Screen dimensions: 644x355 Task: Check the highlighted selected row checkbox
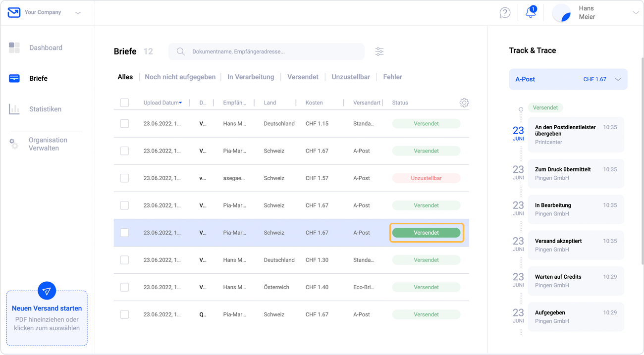[124, 232]
